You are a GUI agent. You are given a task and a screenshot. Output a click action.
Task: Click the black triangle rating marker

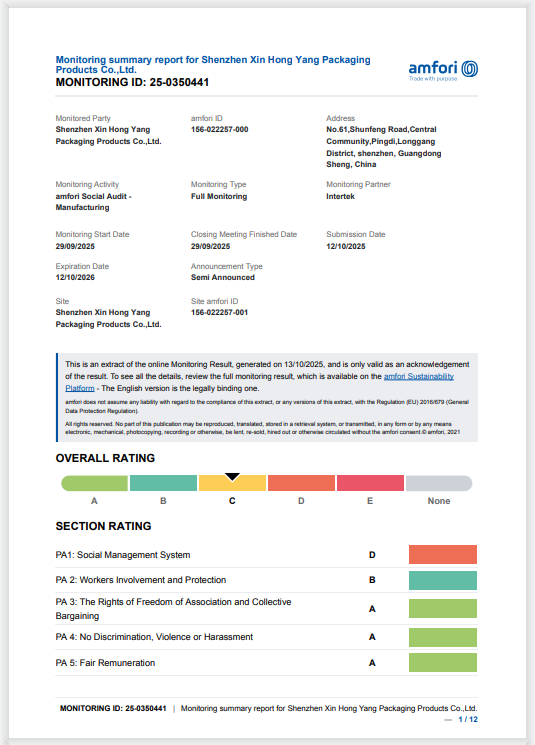[x=232, y=477]
